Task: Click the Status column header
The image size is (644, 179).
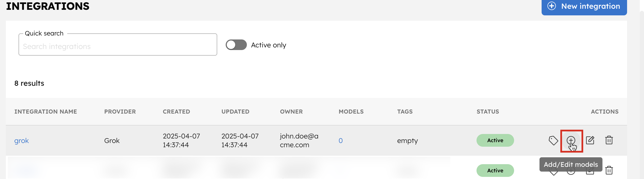Action: 488,112
